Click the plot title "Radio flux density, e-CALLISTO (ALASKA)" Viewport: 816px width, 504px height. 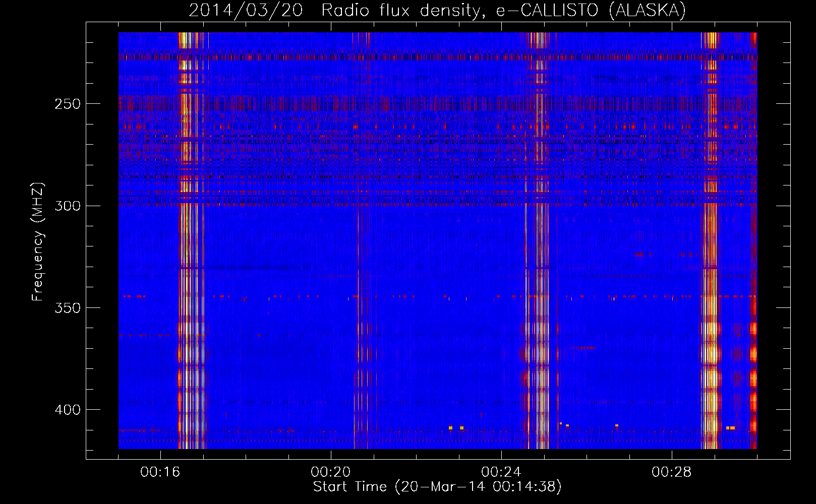(x=503, y=10)
